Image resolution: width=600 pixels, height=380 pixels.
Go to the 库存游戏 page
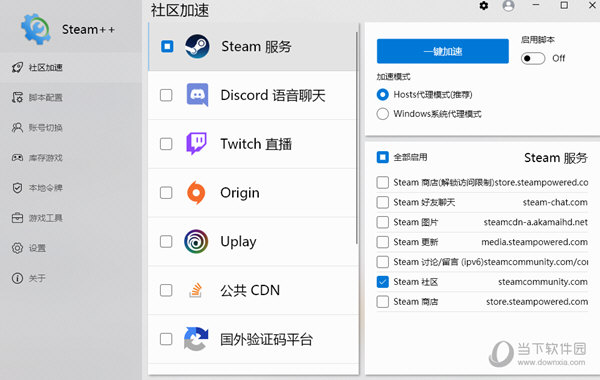(x=71, y=158)
